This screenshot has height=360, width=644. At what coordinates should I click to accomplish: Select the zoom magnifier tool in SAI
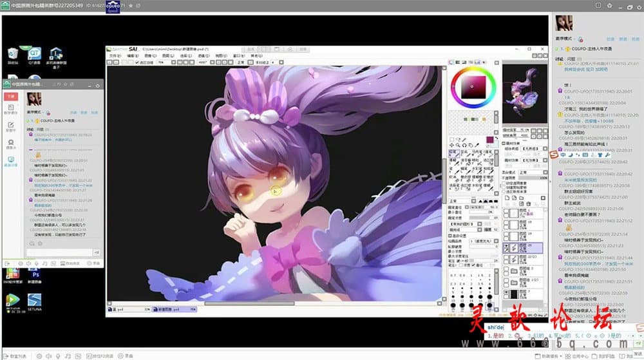coord(458,145)
